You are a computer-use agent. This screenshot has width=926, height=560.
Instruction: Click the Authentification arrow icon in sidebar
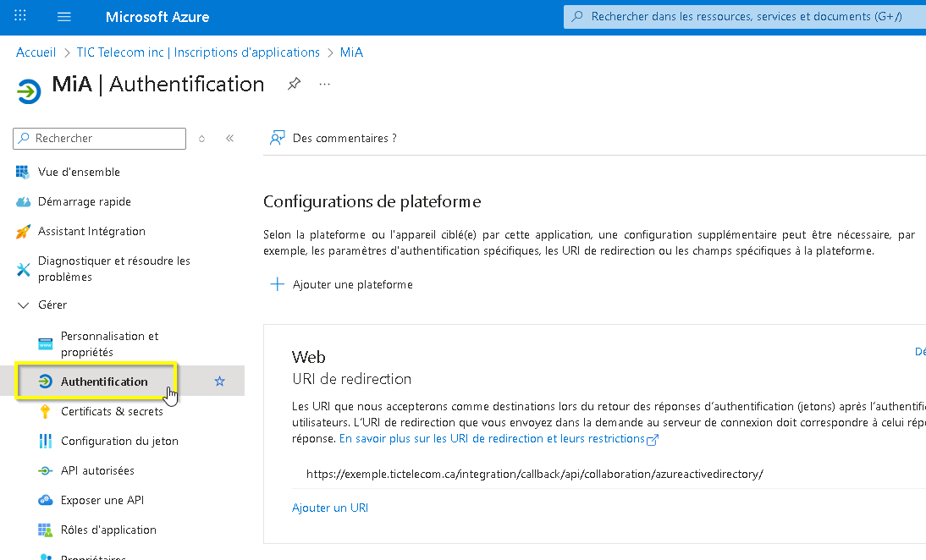tap(46, 382)
